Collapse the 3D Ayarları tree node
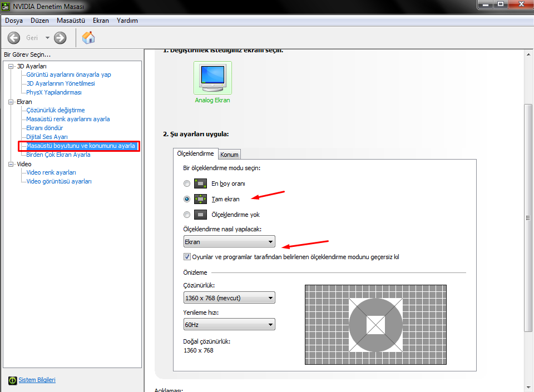Viewport: 534px width, 392px height. tap(11, 66)
